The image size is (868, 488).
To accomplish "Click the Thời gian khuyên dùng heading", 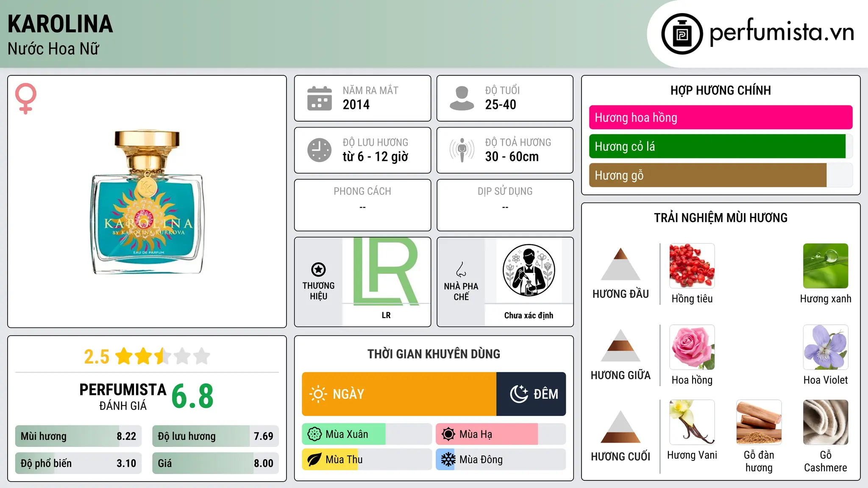I will (x=434, y=354).
